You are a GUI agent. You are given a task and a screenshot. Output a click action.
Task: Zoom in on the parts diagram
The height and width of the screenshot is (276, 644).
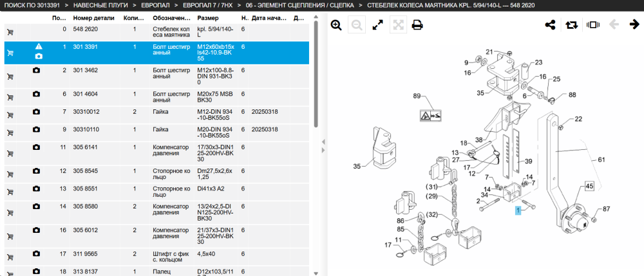(336, 25)
